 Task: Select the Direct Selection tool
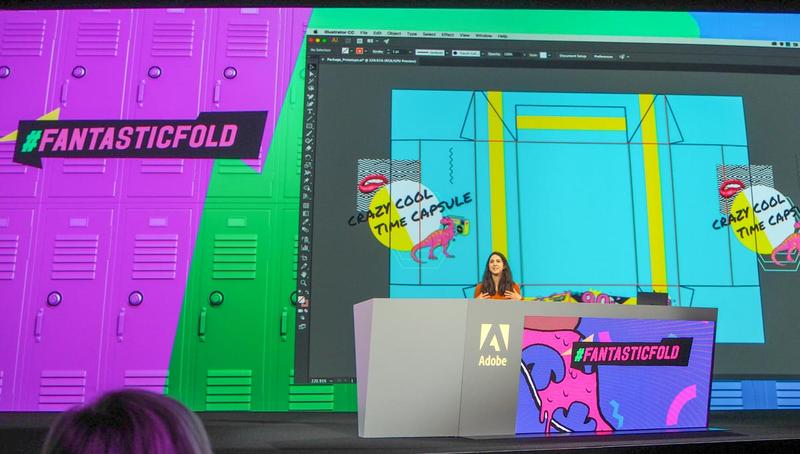click(x=310, y=74)
